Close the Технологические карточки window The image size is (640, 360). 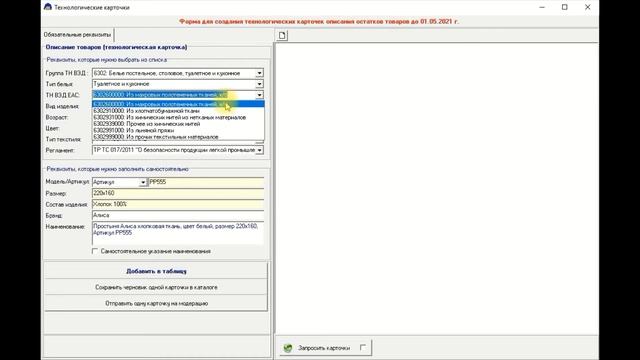pyautogui.click(x=588, y=7)
